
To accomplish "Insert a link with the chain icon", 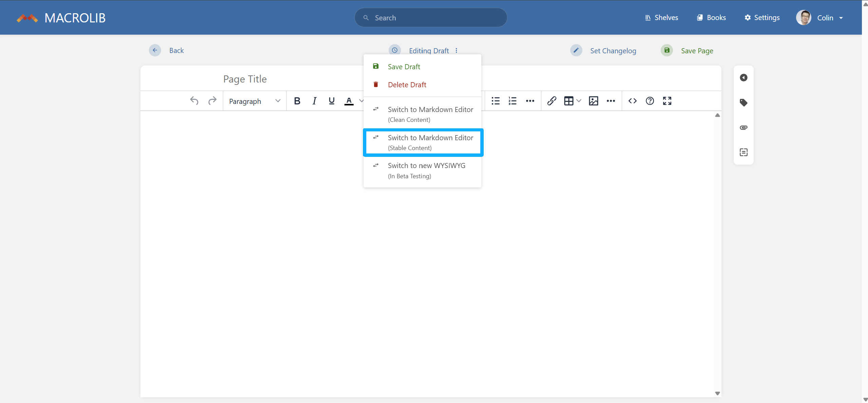I will (552, 101).
